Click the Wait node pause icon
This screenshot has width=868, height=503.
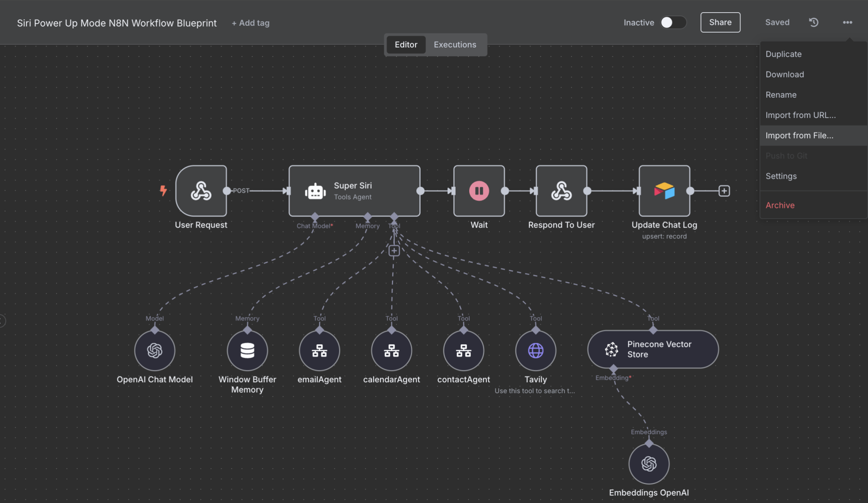479,191
